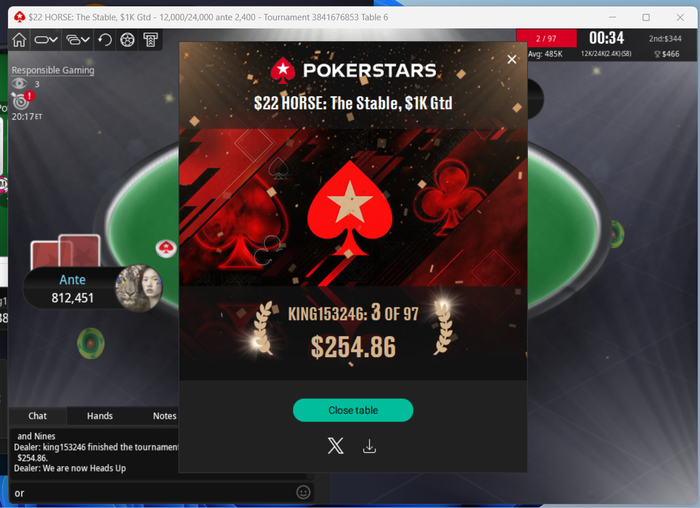Open the cashier icon in toolbar
The width and height of the screenshot is (700, 508).
click(x=150, y=40)
